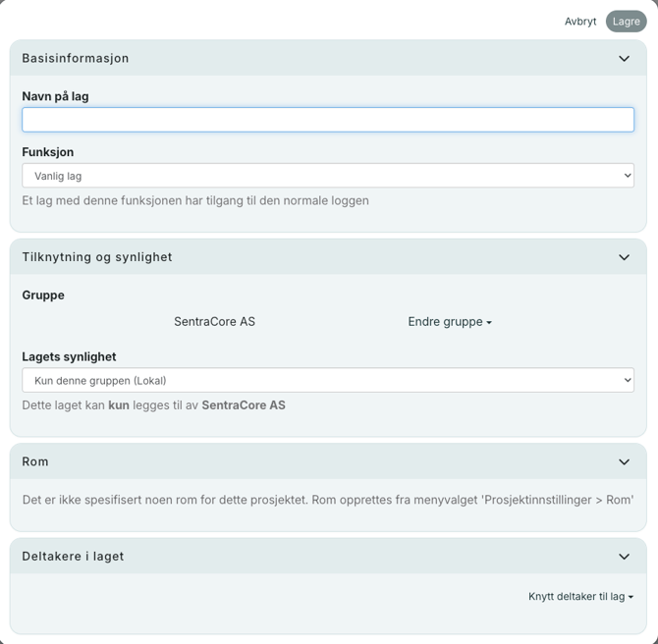Click the Lagets synlighet label
Screen dimensions: 658x644
pyautogui.click(x=69, y=357)
